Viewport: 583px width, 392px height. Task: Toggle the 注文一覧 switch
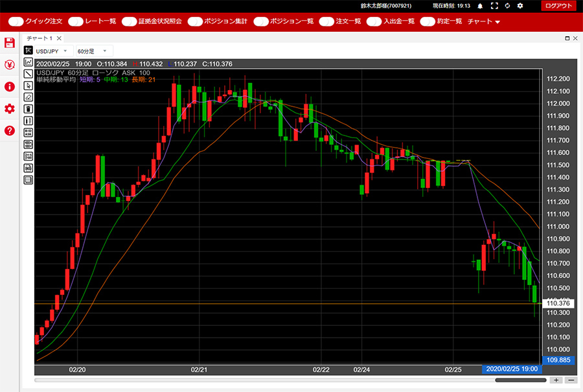click(x=326, y=21)
